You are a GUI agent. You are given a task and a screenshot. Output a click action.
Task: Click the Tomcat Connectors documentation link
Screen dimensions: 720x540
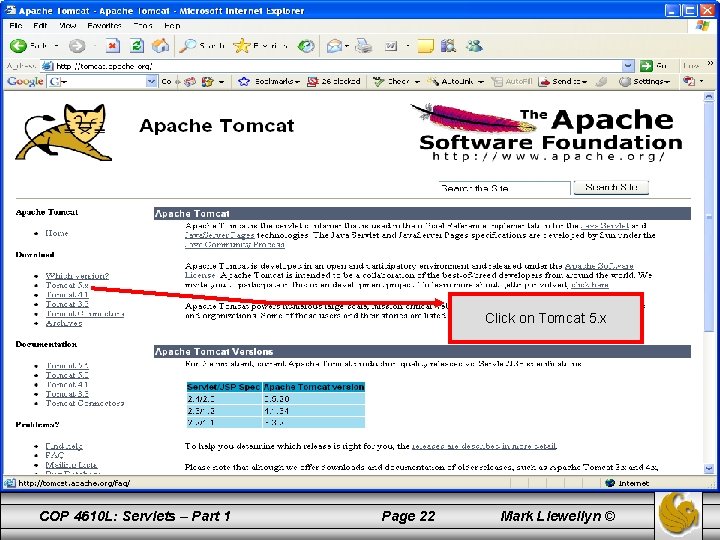point(85,403)
